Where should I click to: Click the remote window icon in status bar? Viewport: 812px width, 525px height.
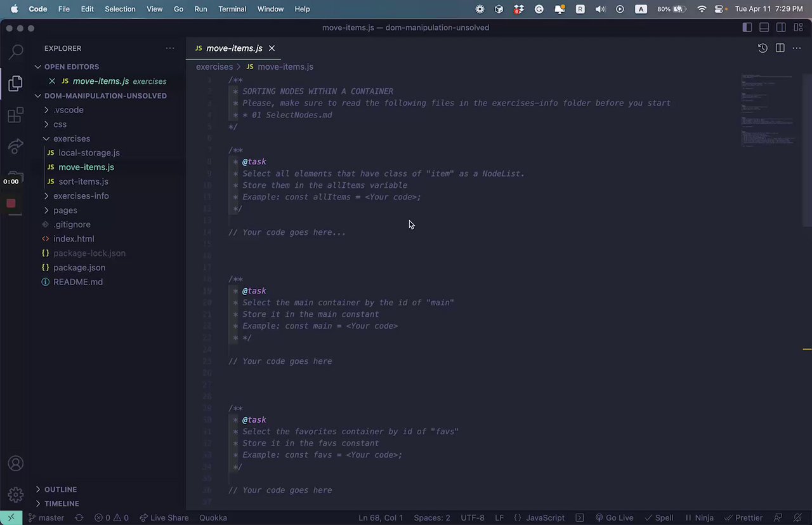point(11,517)
